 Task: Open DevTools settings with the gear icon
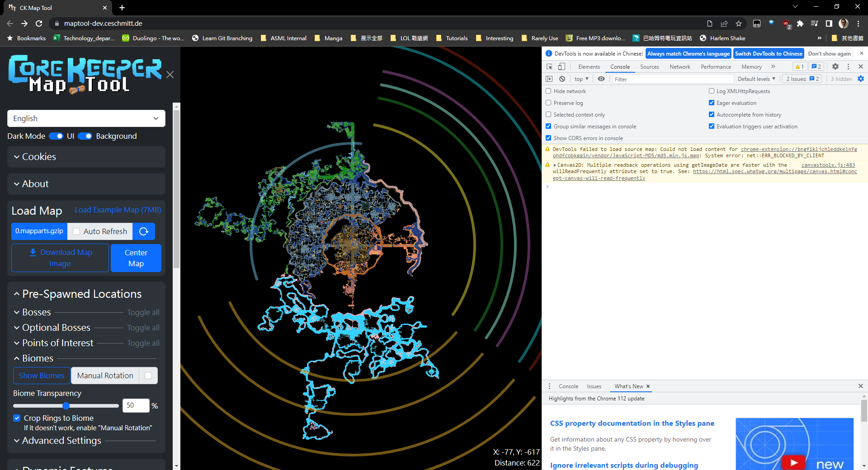835,66
